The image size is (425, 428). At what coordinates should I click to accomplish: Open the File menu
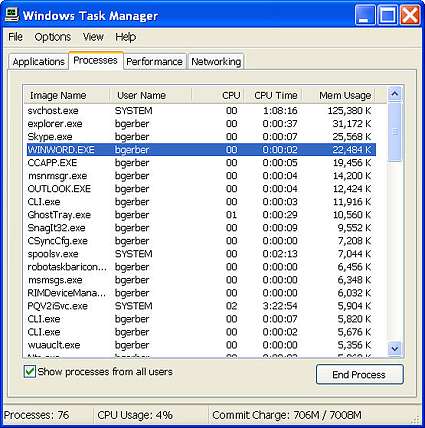15,37
